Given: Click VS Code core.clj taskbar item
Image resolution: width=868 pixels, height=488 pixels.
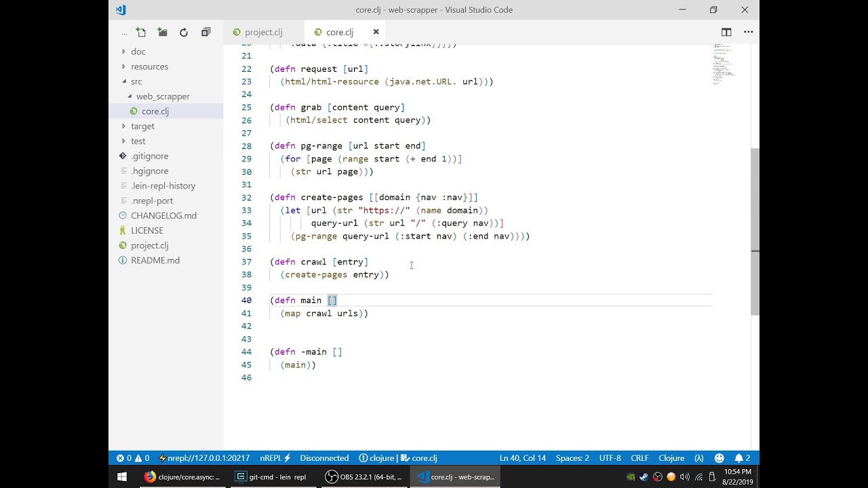Looking at the screenshot, I should click(455, 477).
